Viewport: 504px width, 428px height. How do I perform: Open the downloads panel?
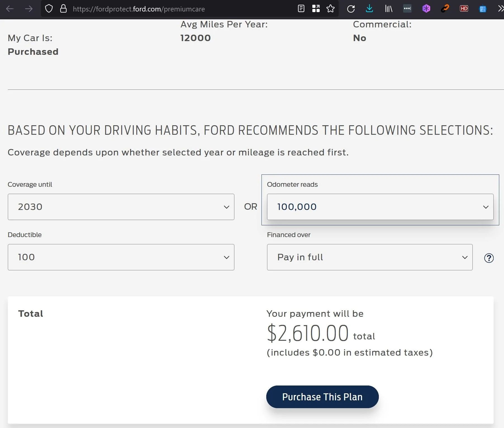(369, 9)
